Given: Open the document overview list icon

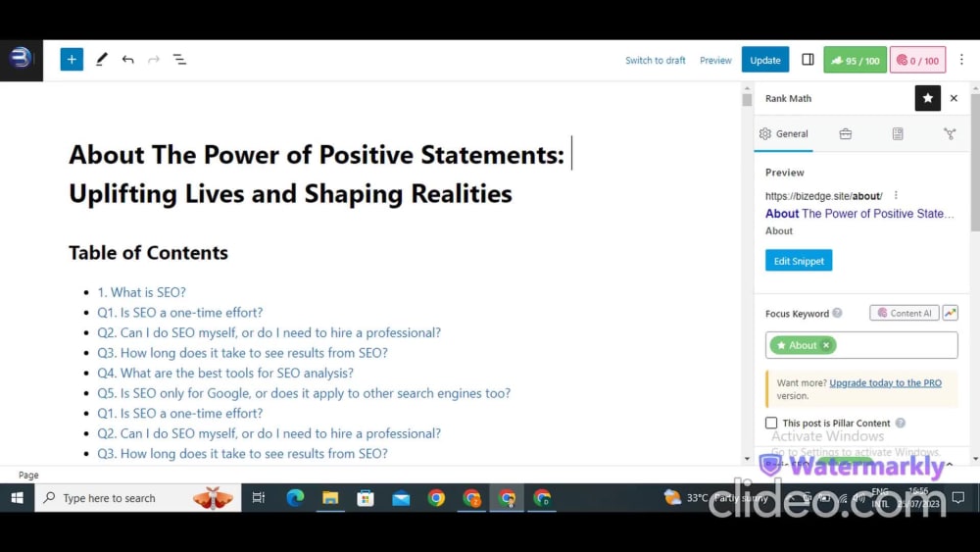Looking at the screenshot, I should [x=179, y=60].
